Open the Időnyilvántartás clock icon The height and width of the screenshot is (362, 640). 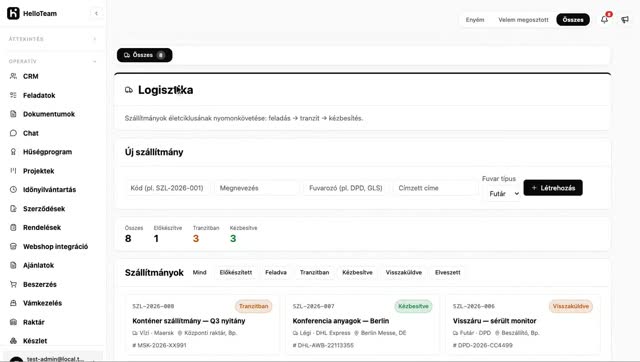pyautogui.click(x=13, y=189)
